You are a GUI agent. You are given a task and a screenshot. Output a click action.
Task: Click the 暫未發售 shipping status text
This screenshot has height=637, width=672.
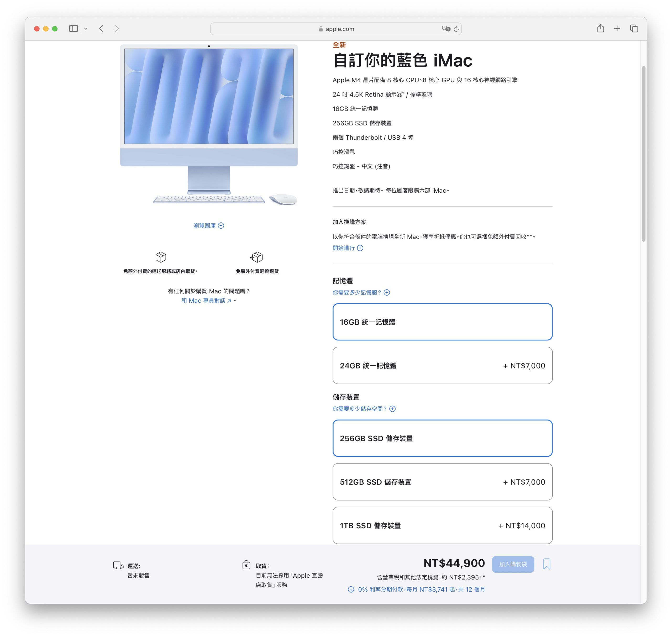[x=138, y=576]
